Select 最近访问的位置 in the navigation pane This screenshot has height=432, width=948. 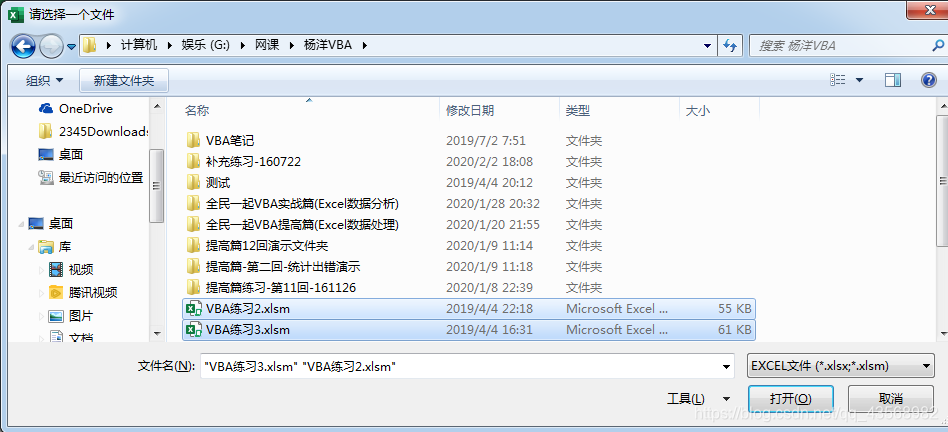(91, 178)
